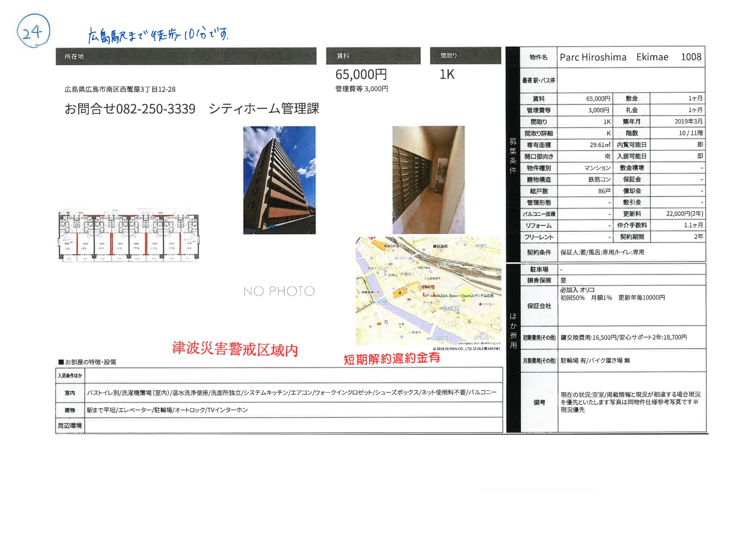Select the 間取り詳細 label cell
The width and height of the screenshot is (756, 535).
click(x=539, y=133)
